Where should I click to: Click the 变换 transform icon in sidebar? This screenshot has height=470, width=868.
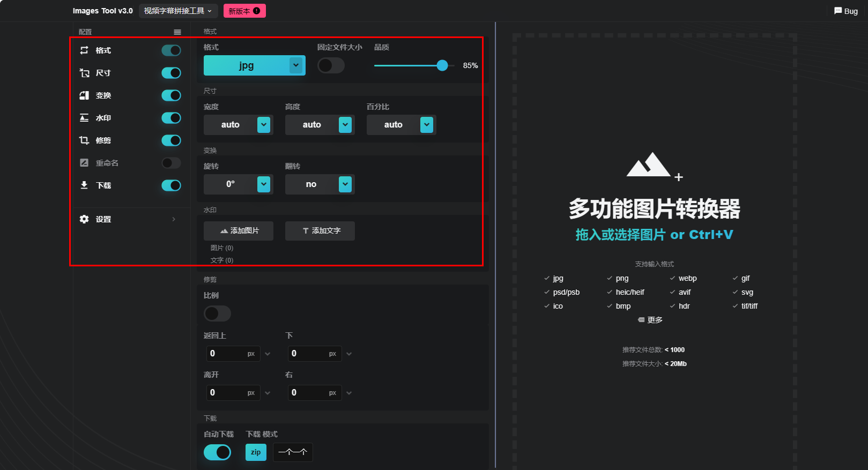click(84, 95)
